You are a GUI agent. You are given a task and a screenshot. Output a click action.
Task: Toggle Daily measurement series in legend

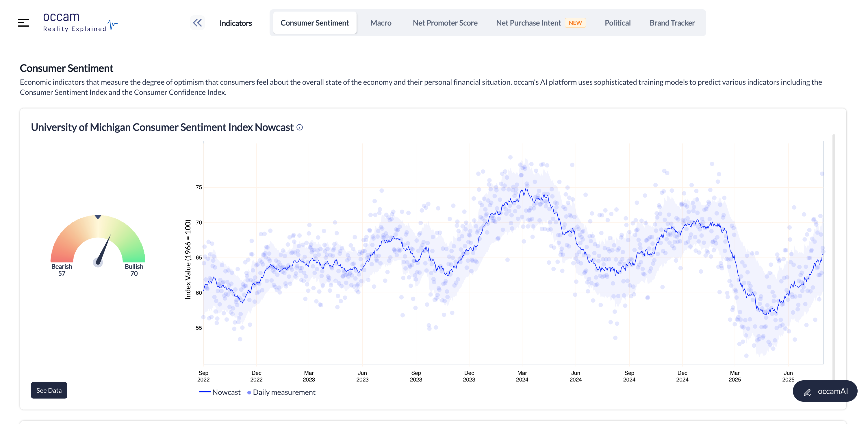click(281, 392)
